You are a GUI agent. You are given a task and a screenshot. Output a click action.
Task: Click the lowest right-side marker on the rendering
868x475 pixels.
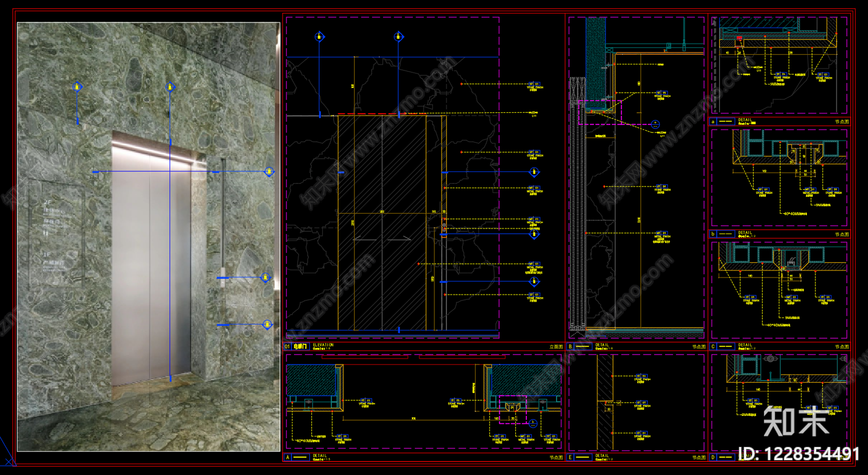pos(267,325)
